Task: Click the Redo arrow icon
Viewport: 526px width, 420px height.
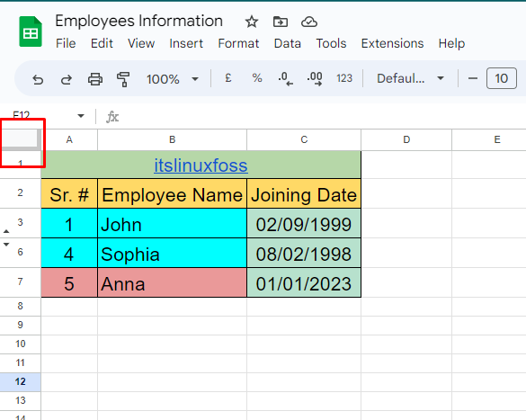Action: coord(67,79)
